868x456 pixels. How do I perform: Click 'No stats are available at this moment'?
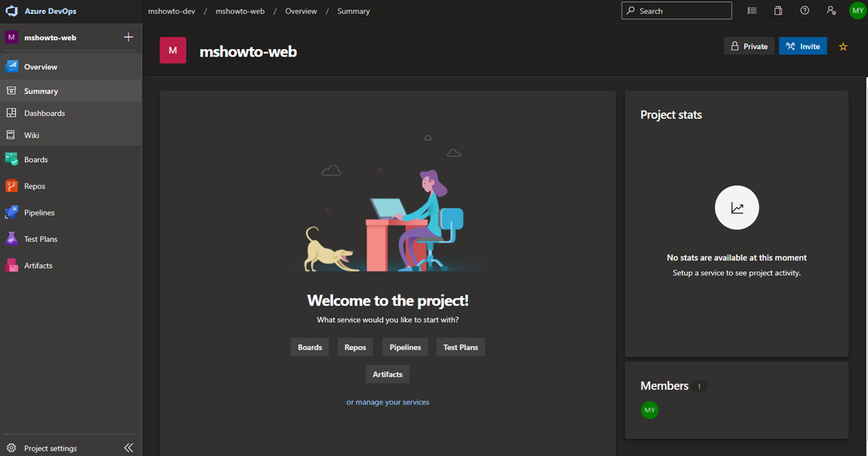737,257
